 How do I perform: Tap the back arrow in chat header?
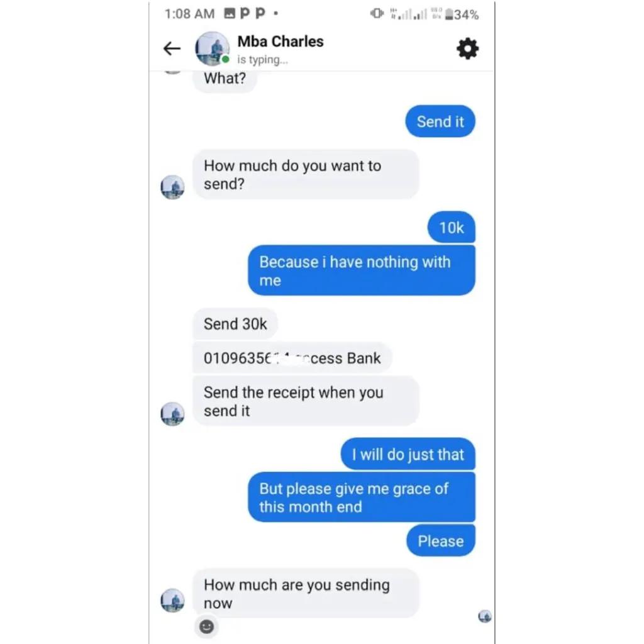pyautogui.click(x=172, y=48)
